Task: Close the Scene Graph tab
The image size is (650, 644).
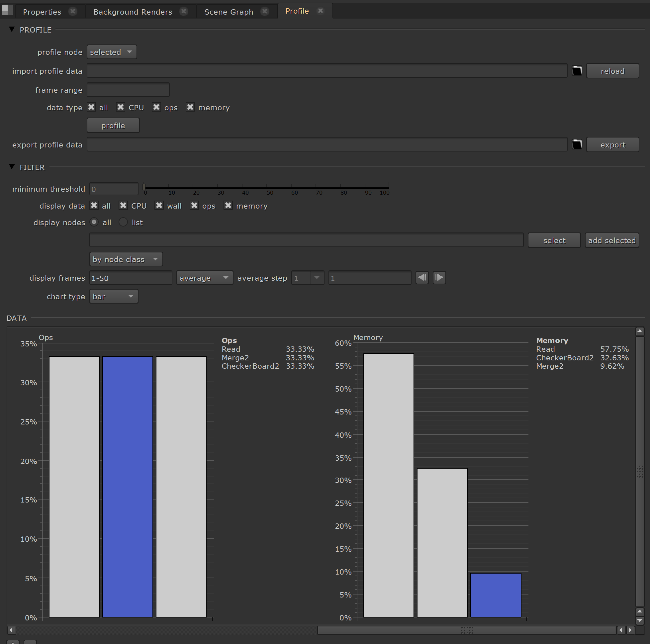Action: point(265,11)
